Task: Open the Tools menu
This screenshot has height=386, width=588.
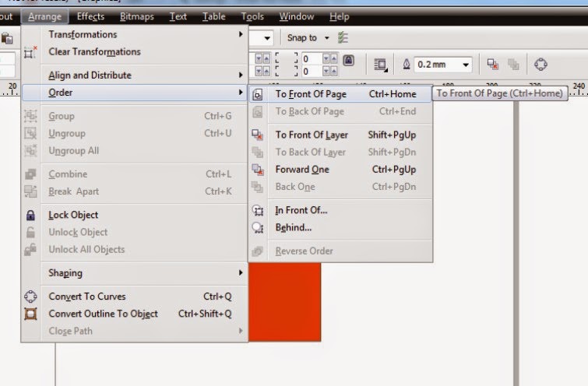Action: point(252,16)
